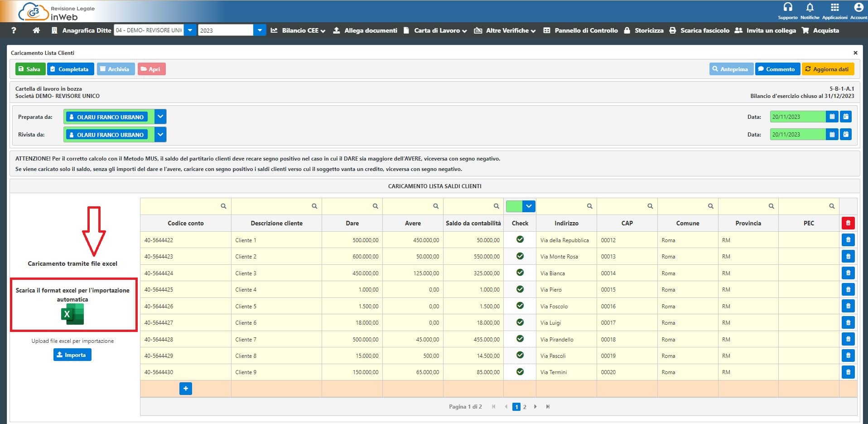Mark as Completata button

pyautogui.click(x=71, y=69)
